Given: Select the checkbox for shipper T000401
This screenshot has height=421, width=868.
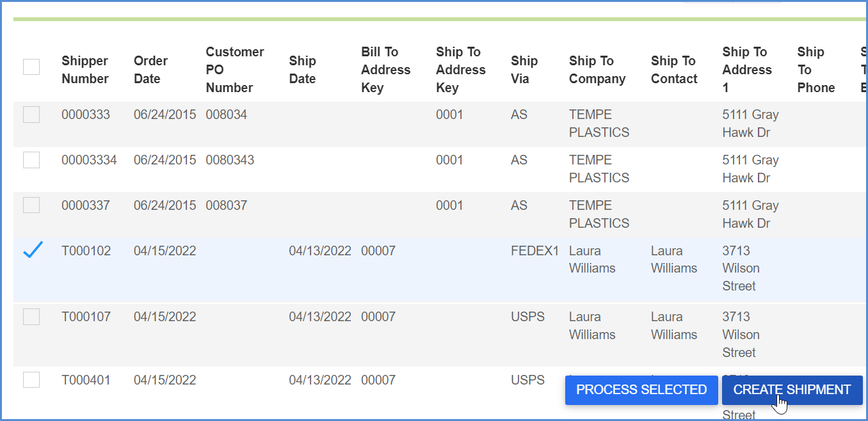Looking at the screenshot, I should pos(31,379).
